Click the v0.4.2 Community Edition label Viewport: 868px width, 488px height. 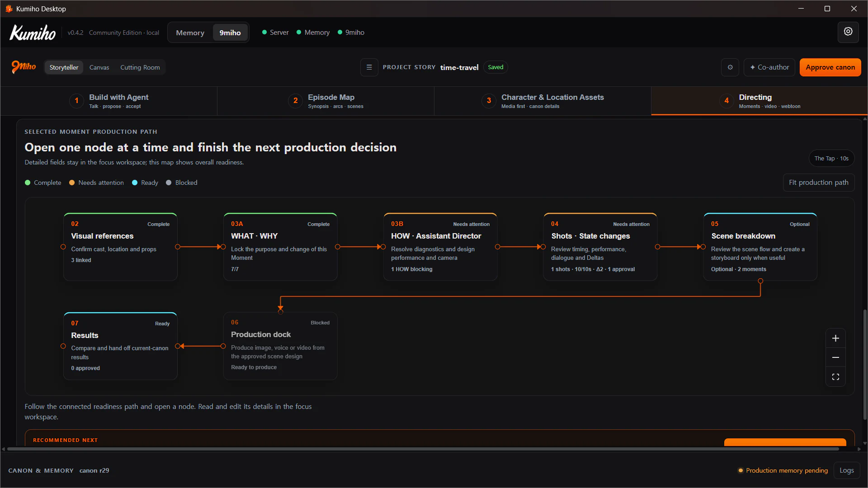coord(113,33)
